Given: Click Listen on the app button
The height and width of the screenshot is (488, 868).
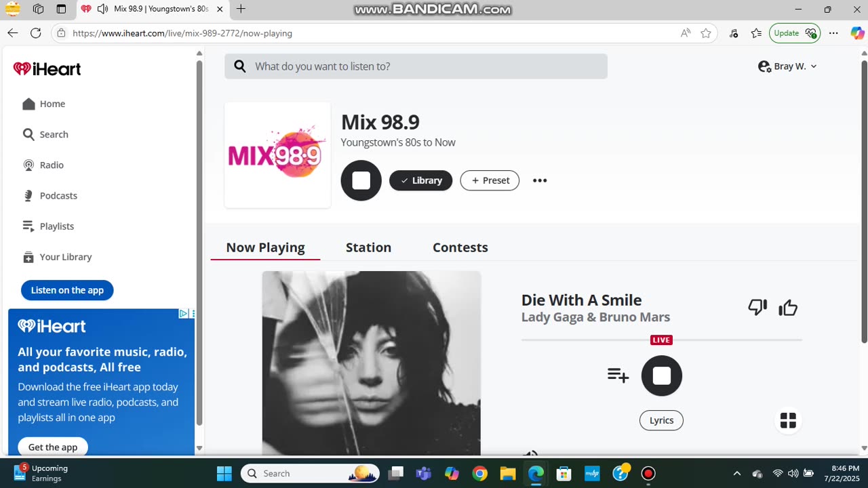Looking at the screenshot, I should point(67,290).
